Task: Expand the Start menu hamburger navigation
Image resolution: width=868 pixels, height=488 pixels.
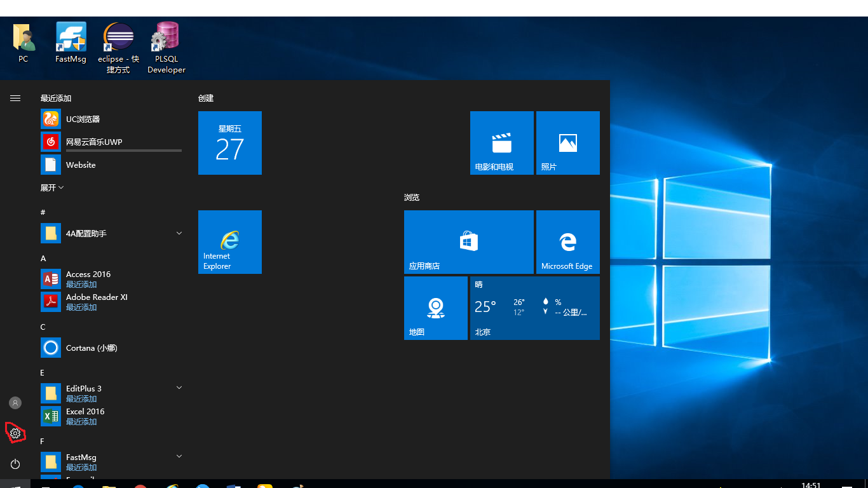Action: point(15,98)
